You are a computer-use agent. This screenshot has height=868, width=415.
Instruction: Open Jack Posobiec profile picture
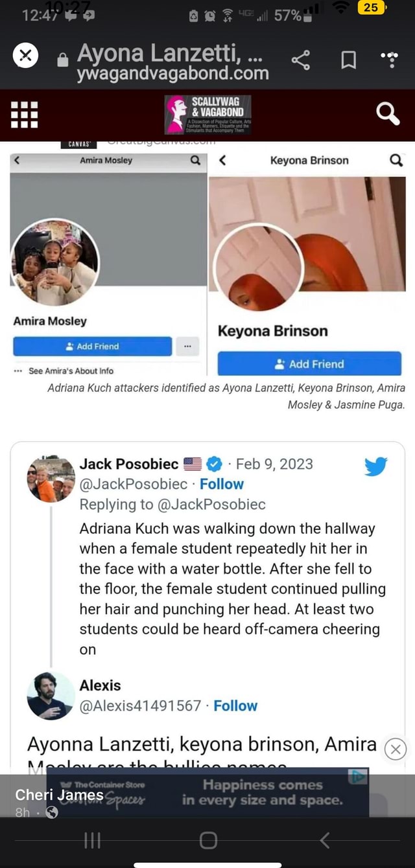[x=51, y=479]
